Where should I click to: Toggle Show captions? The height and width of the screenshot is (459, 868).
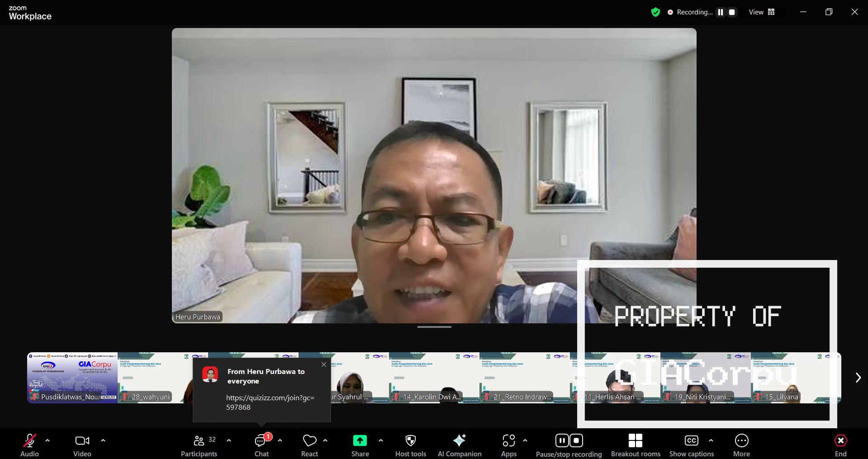[x=691, y=445]
